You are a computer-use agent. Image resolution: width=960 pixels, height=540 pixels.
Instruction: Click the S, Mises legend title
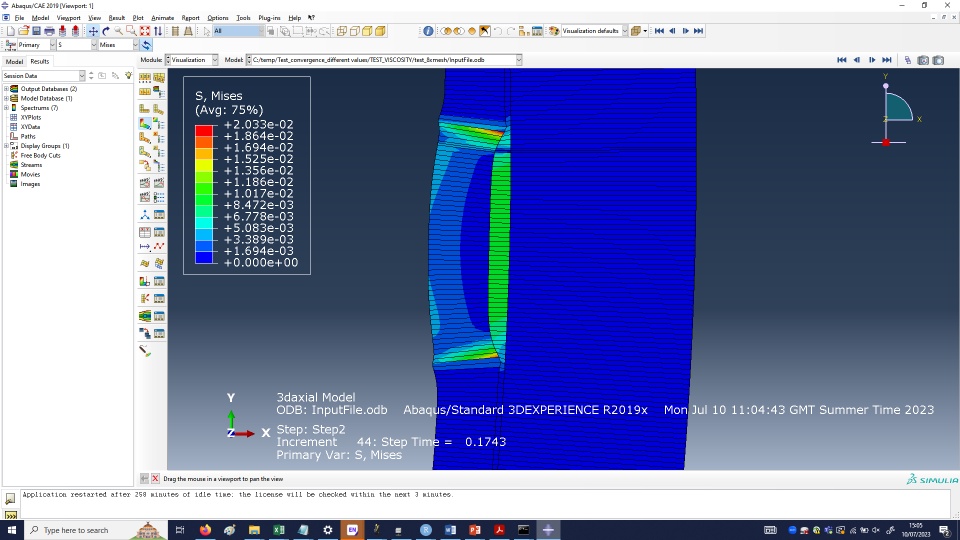(219, 96)
